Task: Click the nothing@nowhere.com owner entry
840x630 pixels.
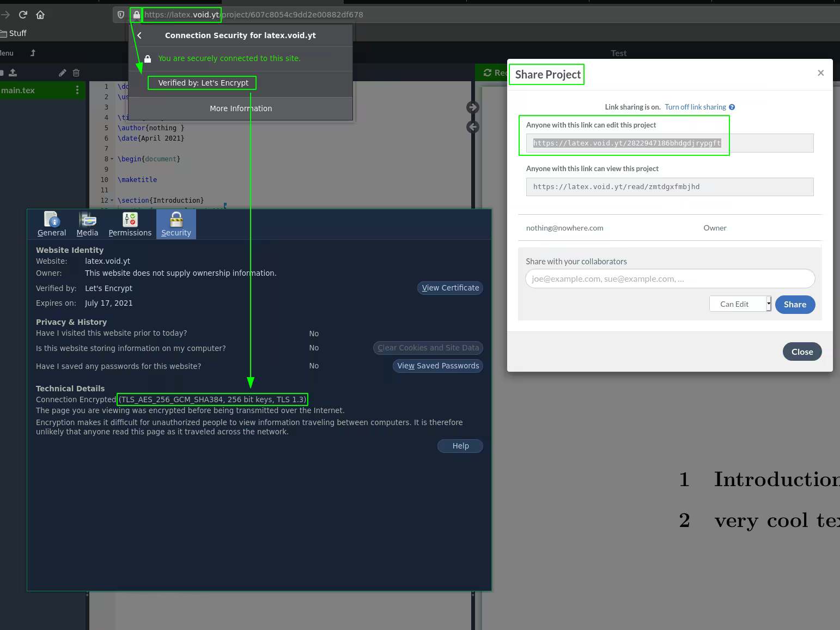Action: 564,228
